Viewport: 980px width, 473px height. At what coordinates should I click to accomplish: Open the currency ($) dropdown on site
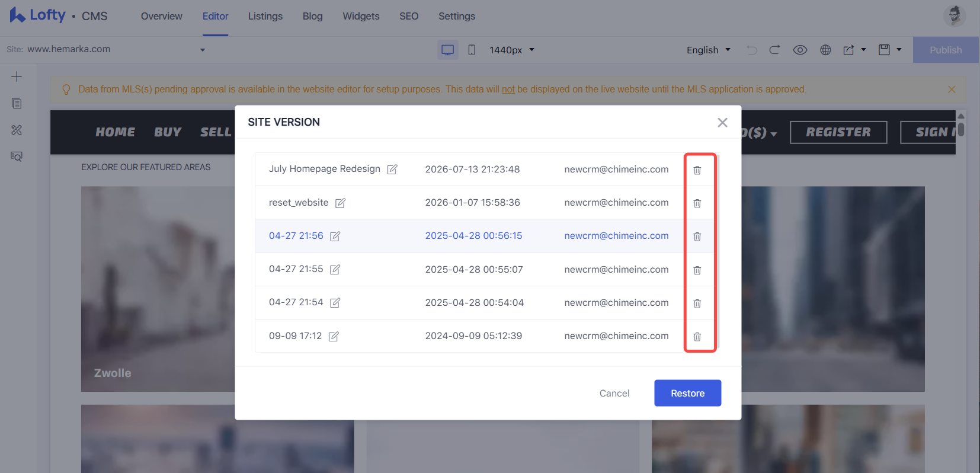pos(760,133)
